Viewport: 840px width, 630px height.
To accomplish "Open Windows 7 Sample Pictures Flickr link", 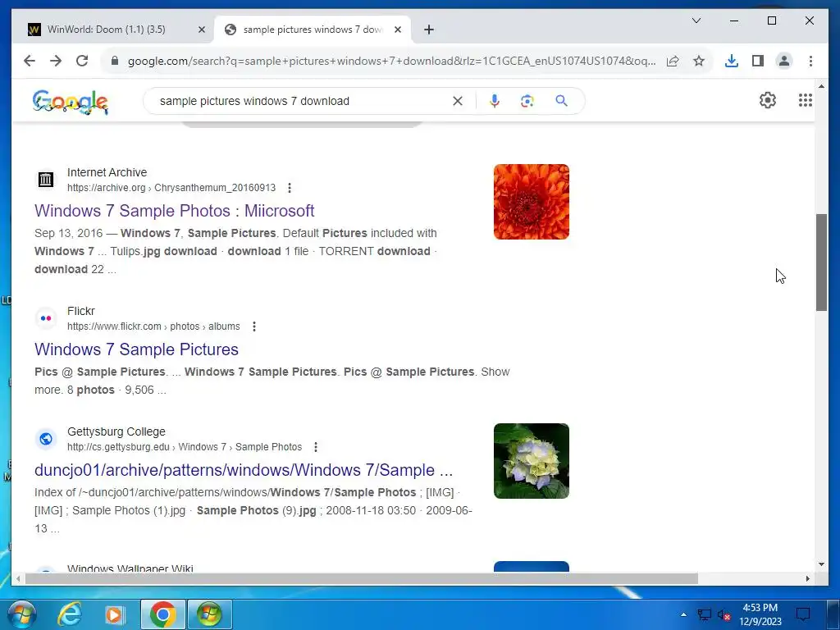I will [x=136, y=349].
